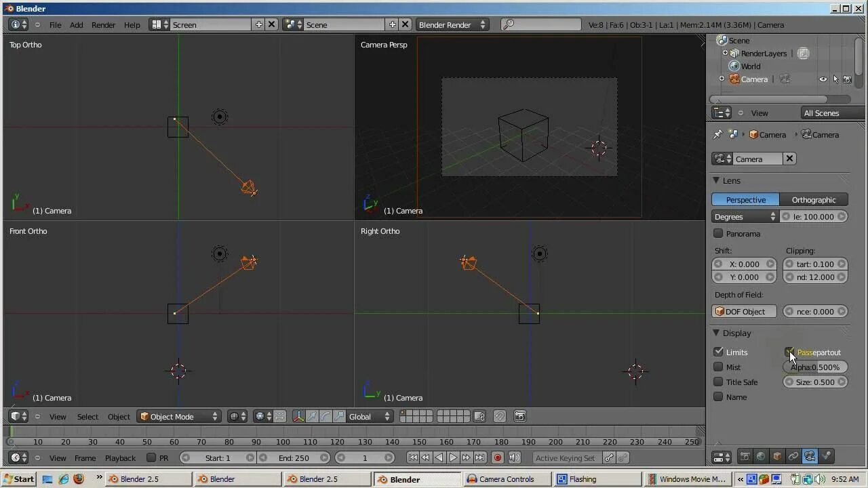
Task: Open the Object Mode dropdown
Action: pos(180,416)
